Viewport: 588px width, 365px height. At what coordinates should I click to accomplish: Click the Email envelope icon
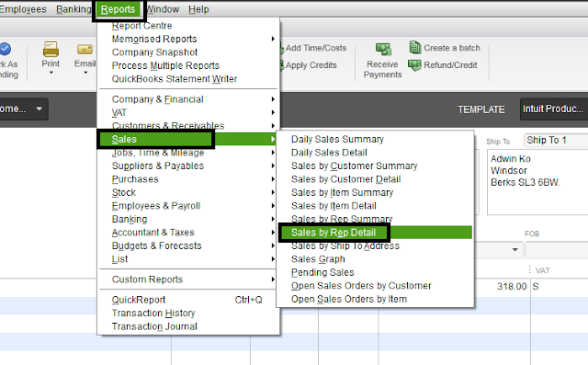click(85, 49)
